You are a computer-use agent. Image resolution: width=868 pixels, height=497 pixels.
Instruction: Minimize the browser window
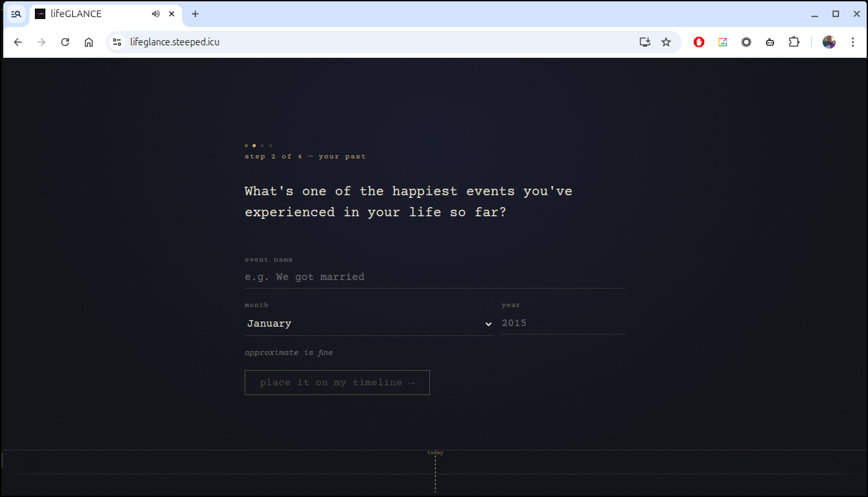tap(815, 14)
